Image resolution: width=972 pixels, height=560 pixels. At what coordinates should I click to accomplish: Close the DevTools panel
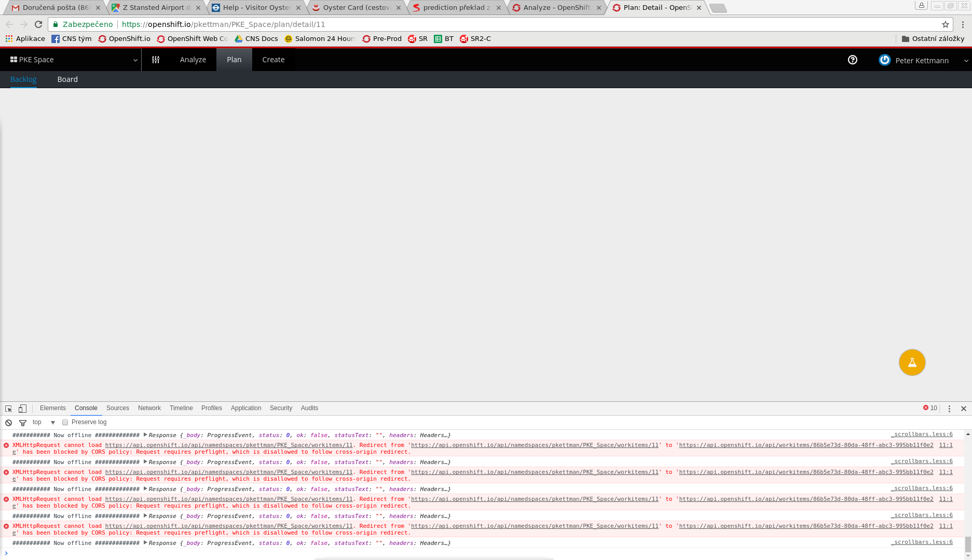click(964, 409)
